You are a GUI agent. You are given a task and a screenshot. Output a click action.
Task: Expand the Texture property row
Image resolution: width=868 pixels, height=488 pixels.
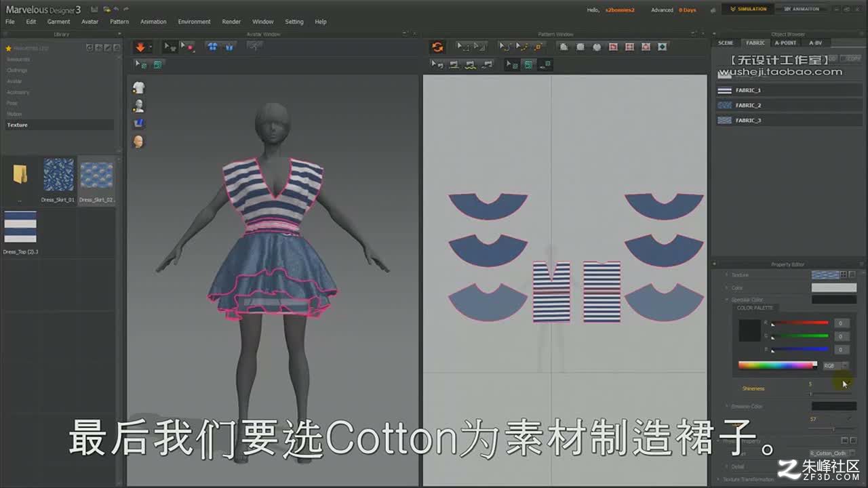point(726,275)
